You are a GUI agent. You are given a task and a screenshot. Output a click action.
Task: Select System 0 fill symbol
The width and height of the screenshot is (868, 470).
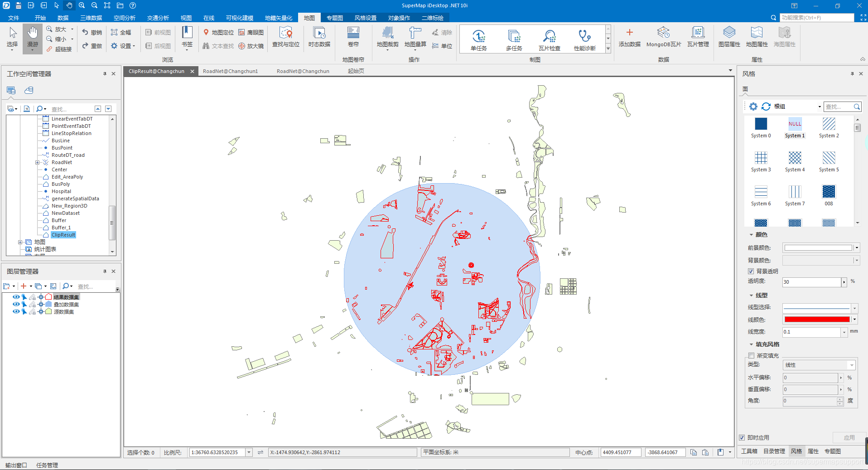click(761, 127)
